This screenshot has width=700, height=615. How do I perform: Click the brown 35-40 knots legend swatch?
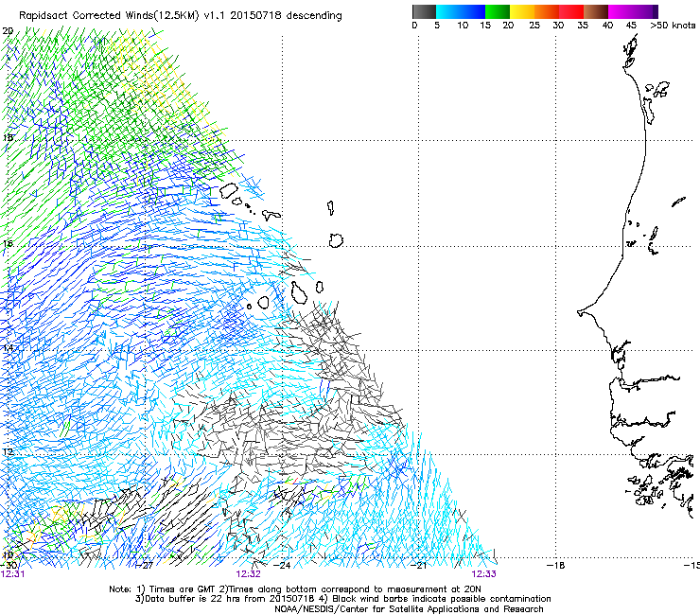596,11
